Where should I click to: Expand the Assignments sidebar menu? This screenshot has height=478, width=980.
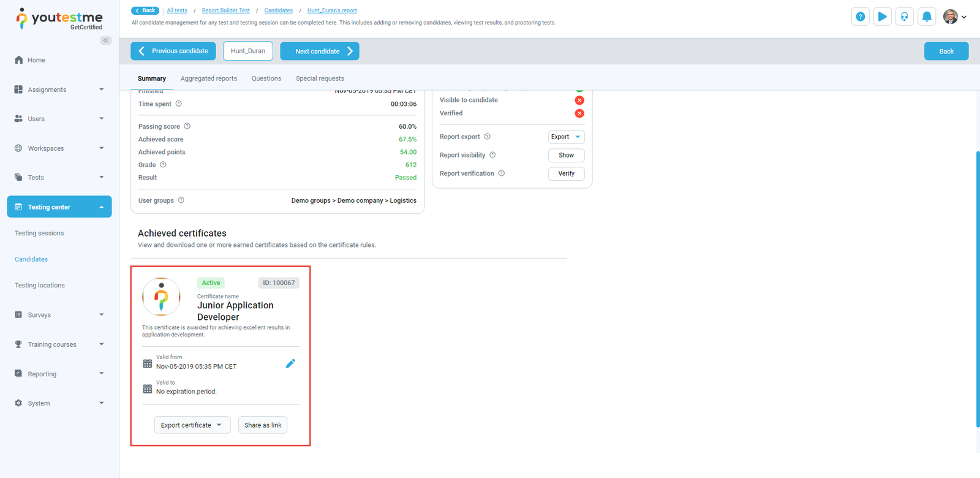point(59,89)
